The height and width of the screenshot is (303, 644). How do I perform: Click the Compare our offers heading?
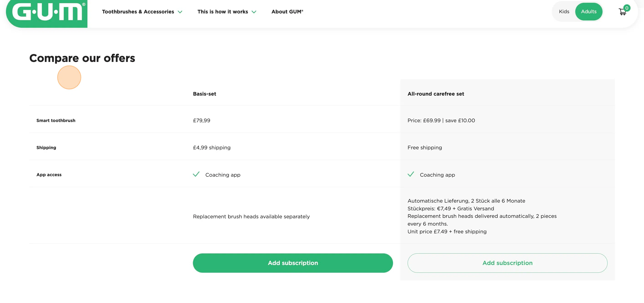[x=82, y=58]
